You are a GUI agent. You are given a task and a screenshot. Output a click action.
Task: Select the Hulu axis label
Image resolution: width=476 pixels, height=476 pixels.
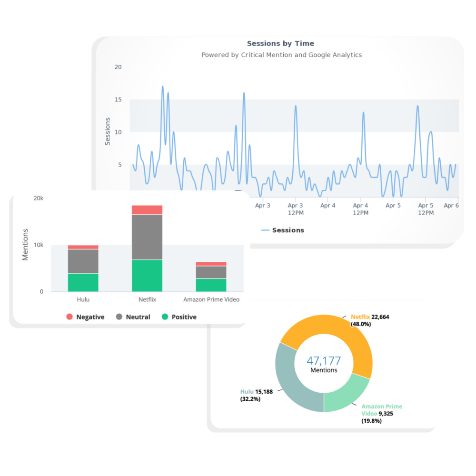point(83,299)
